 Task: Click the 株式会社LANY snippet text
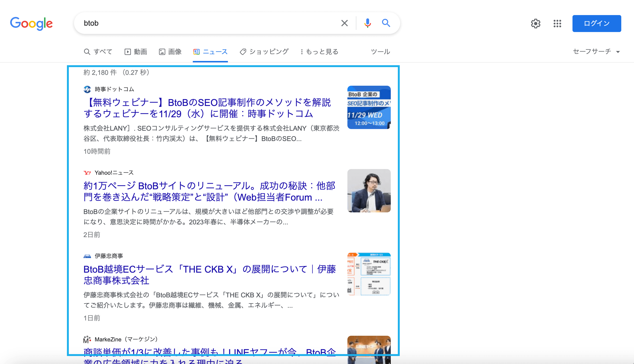pos(211,133)
